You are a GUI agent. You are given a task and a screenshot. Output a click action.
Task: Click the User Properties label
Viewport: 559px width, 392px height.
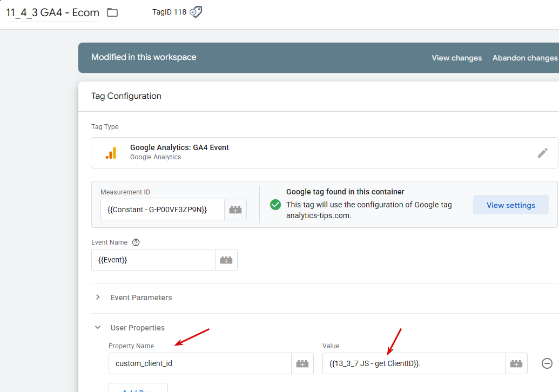[x=138, y=328]
